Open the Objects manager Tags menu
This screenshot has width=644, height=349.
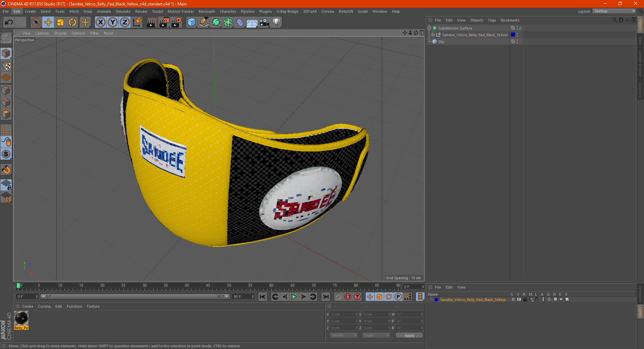pos(492,20)
